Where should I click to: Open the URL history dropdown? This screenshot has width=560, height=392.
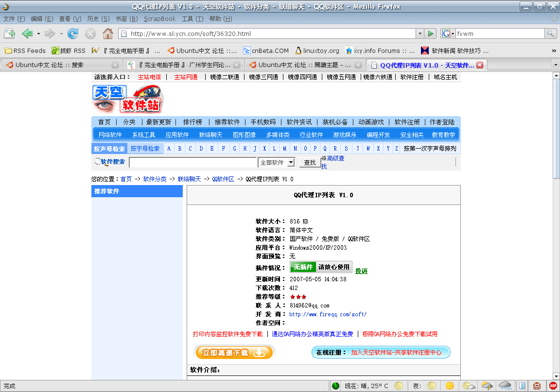point(420,34)
